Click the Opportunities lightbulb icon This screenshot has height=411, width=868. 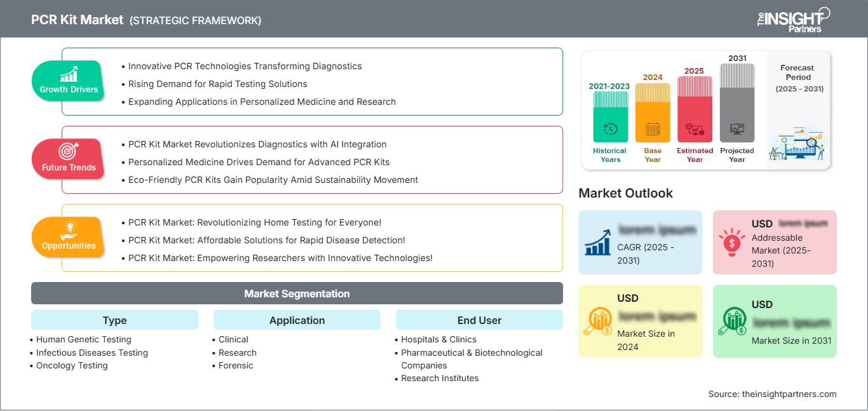point(69,230)
